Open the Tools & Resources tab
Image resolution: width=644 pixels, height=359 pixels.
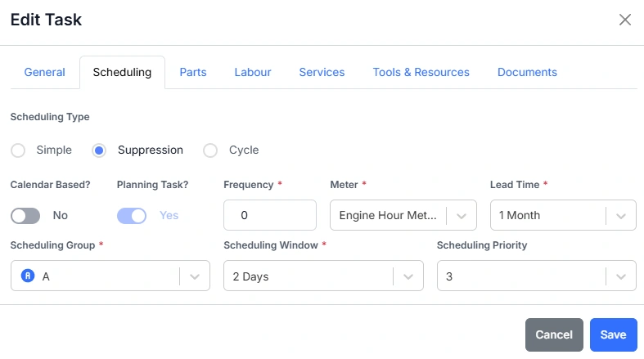click(x=421, y=72)
